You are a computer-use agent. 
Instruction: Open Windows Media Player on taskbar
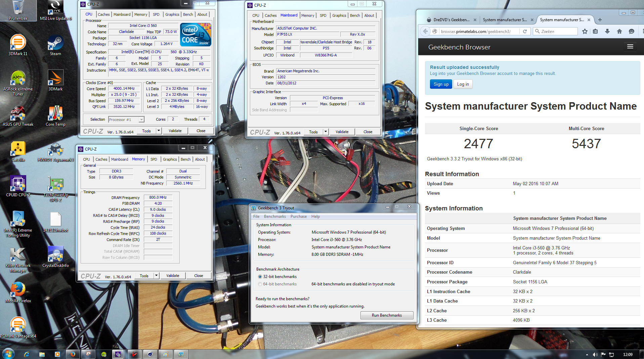(x=57, y=354)
